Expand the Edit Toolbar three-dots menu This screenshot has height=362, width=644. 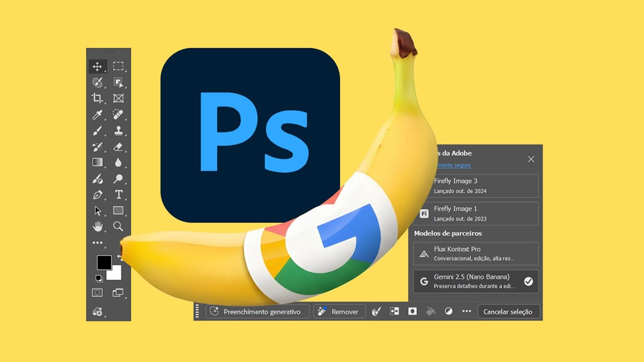97,243
